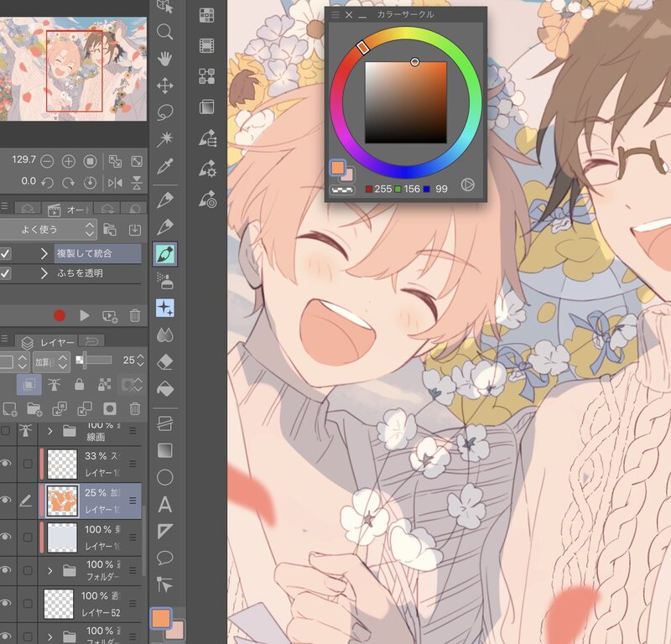
Task: Select the Correct line tool
Action: click(x=164, y=584)
